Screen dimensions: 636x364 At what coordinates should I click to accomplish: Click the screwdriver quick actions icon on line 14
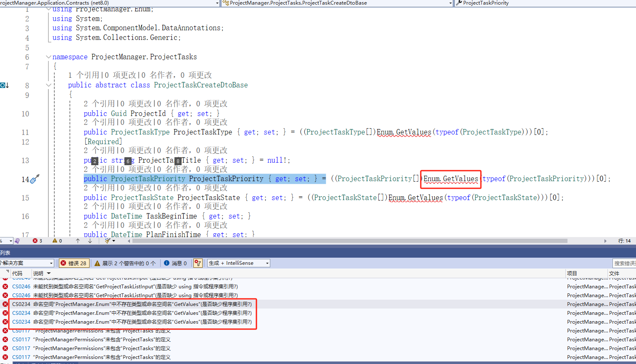pos(35,179)
